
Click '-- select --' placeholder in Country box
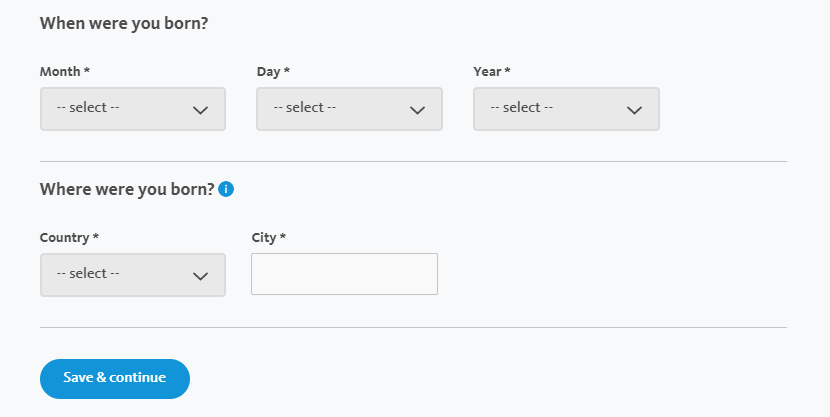coord(88,274)
